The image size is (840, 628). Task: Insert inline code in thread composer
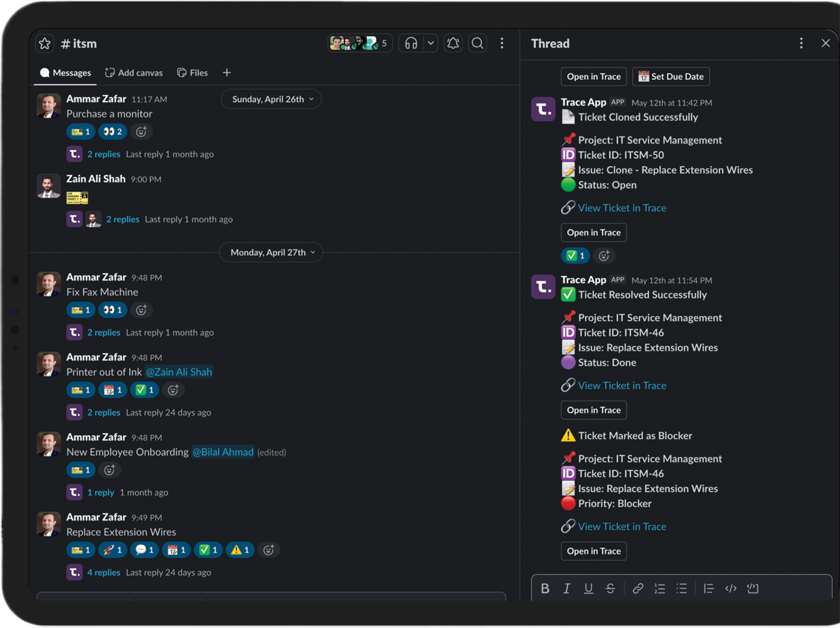click(x=731, y=588)
